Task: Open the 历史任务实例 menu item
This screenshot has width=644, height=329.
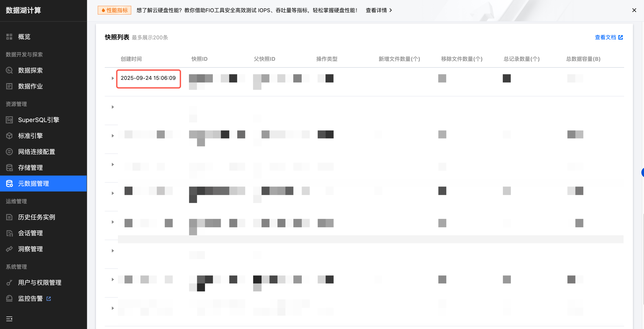Action: pos(36,217)
